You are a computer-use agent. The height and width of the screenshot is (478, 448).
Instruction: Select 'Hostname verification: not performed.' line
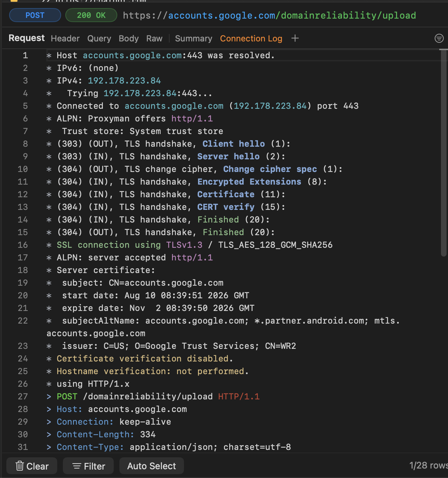(x=148, y=371)
